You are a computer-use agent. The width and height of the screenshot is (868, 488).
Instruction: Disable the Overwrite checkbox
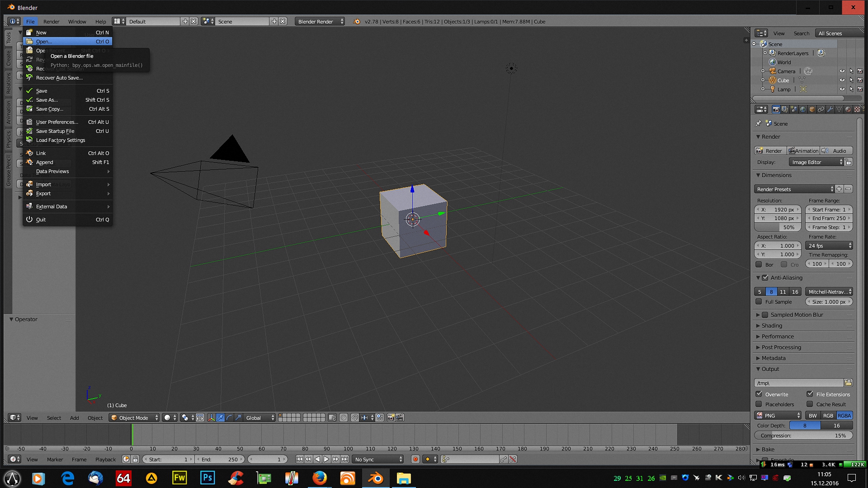click(x=759, y=394)
